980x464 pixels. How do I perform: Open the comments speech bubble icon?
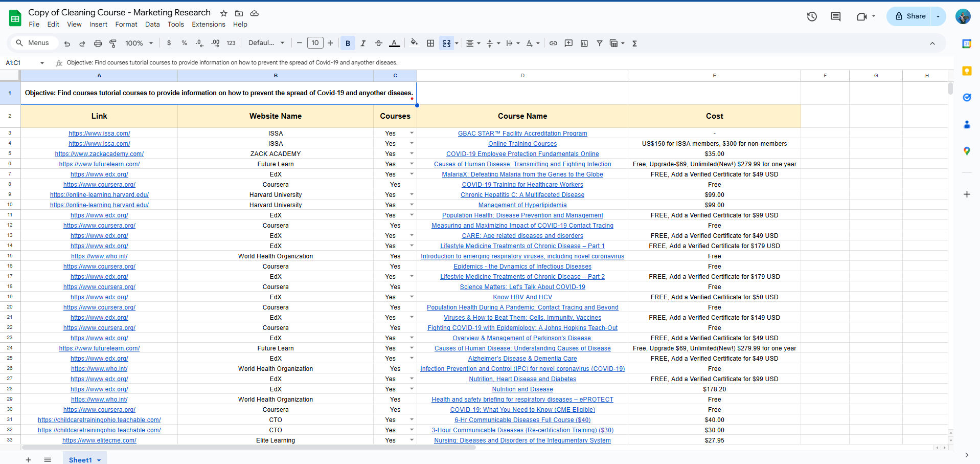pos(835,16)
